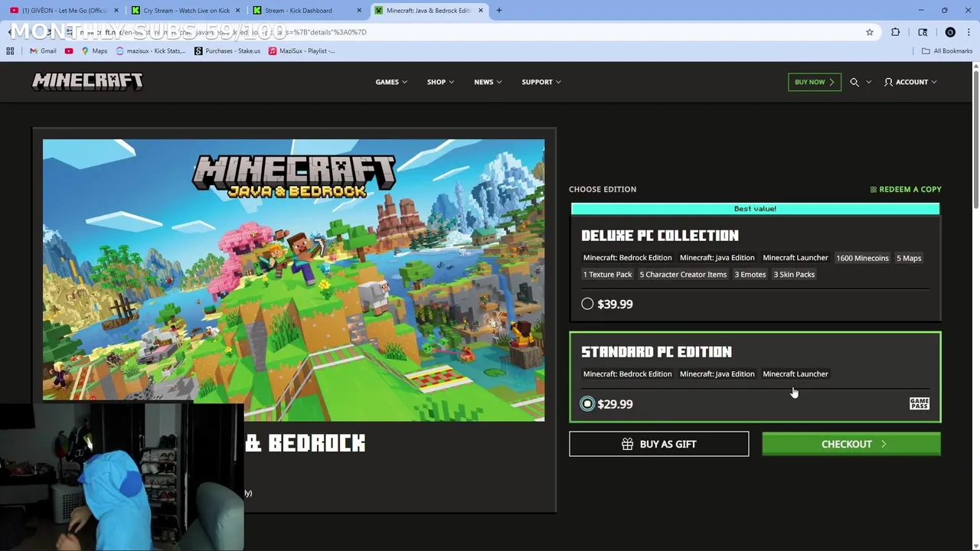The width and height of the screenshot is (980, 551).
Task: Click the browser address bar URL
Action: coord(459,32)
